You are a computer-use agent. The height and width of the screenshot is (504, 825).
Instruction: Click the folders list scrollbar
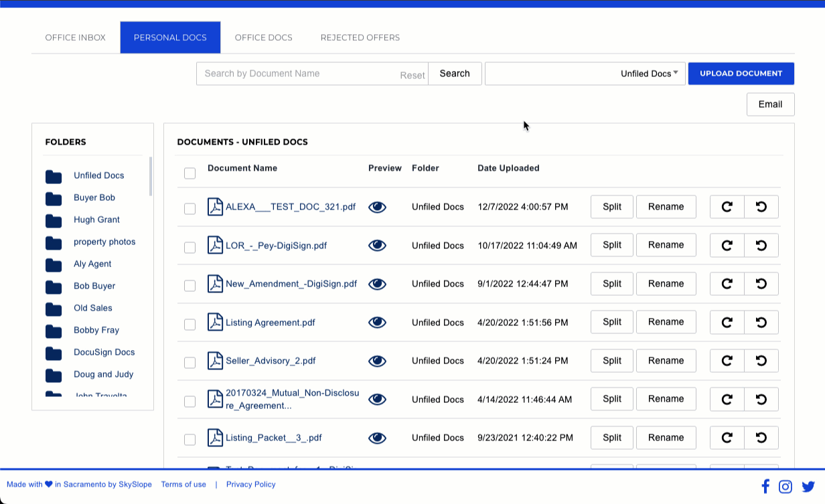click(151, 176)
